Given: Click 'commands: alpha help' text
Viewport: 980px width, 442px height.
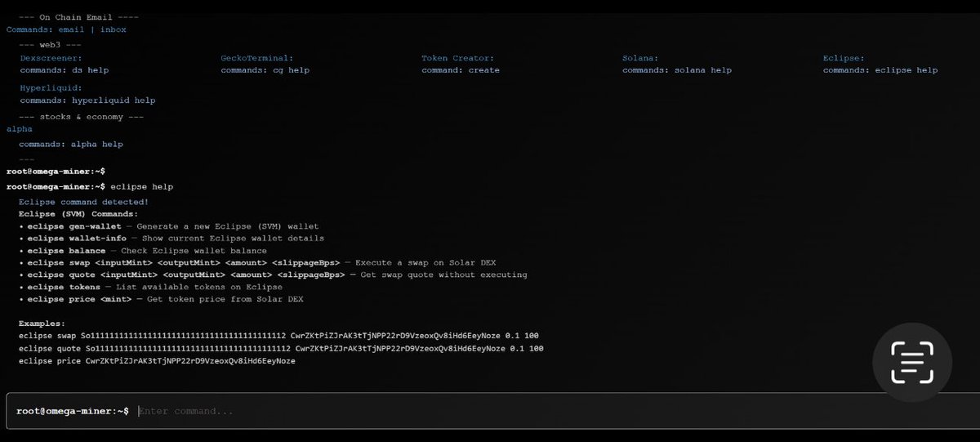Looking at the screenshot, I should tap(71, 145).
